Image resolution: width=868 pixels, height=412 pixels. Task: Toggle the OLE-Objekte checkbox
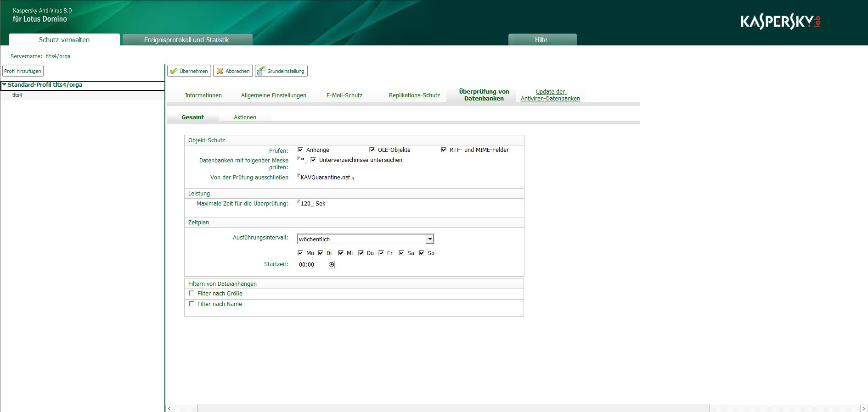point(372,150)
